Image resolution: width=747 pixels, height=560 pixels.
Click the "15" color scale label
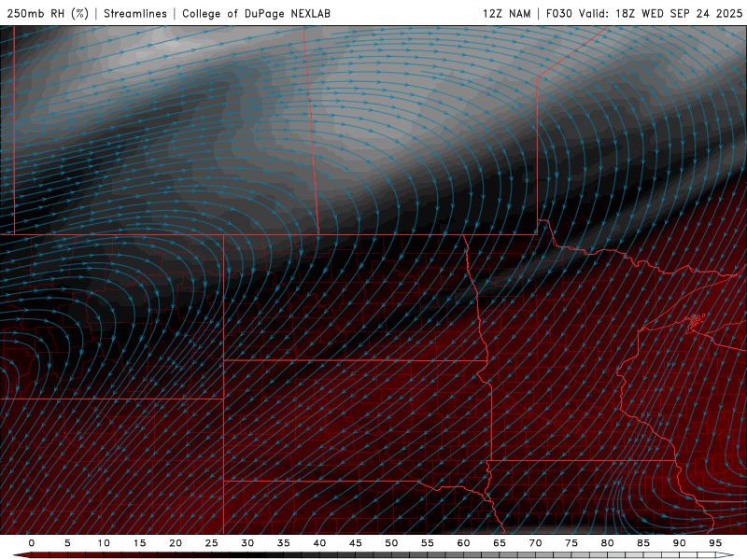tap(139, 543)
